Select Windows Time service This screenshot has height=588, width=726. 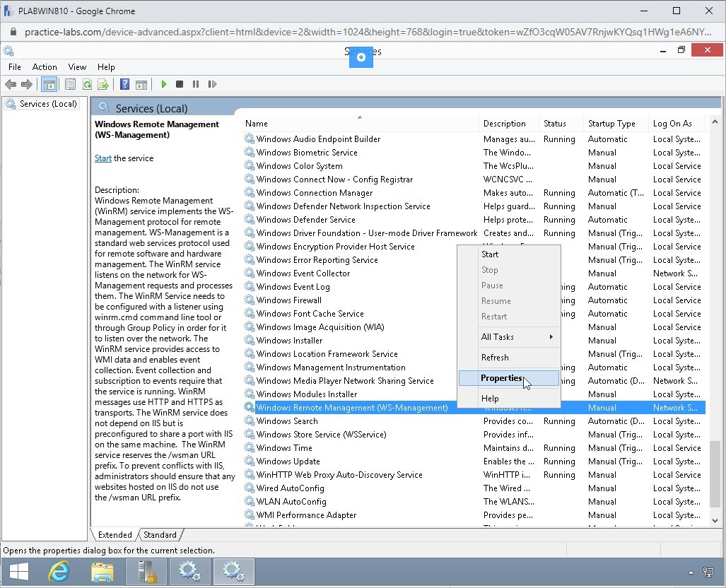coord(474,447)
